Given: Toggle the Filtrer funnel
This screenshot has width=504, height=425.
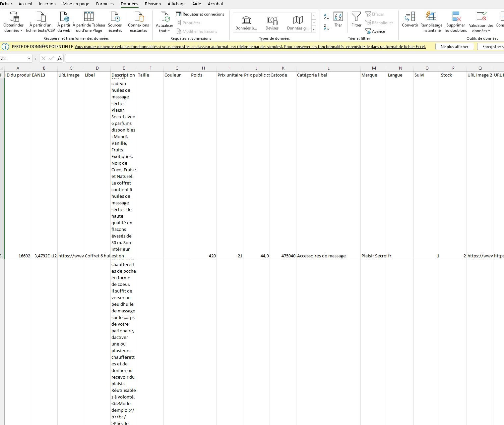Looking at the screenshot, I should 356,20.
